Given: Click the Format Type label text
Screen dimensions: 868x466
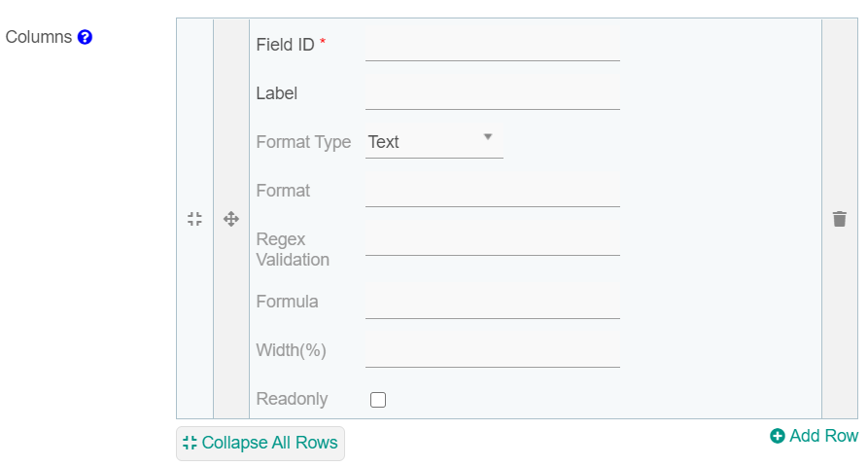Looking at the screenshot, I should pyautogui.click(x=303, y=142).
